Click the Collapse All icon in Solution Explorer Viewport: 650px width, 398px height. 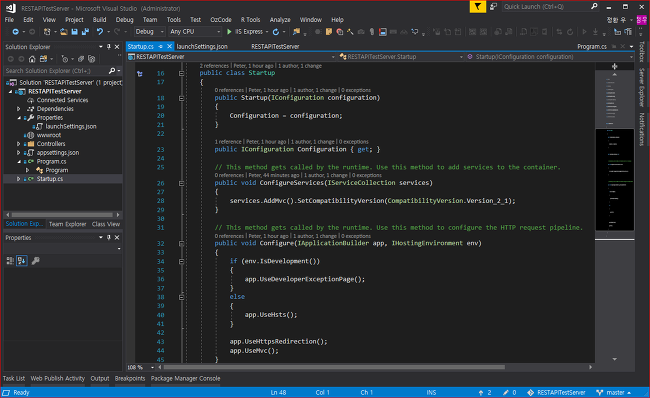pyautogui.click(x=81, y=59)
